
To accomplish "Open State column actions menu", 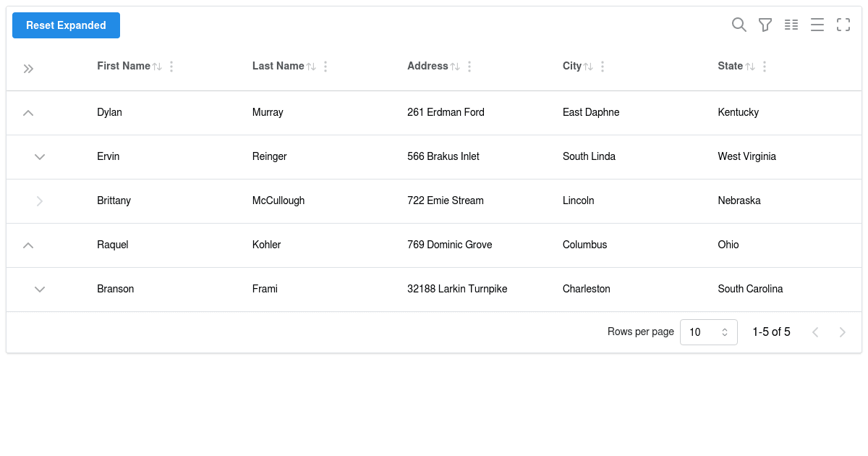I will pyautogui.click(x=765, y=67).
